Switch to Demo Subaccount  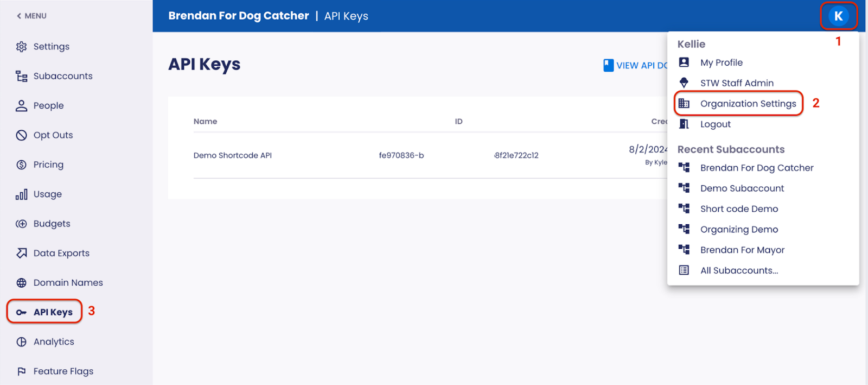click(742, 188)
